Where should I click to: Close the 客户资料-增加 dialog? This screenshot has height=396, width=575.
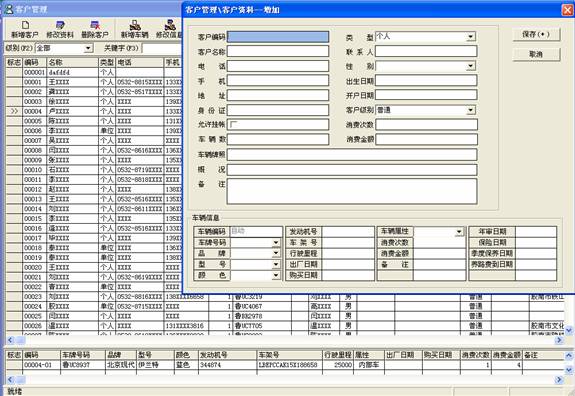[567, 10]
